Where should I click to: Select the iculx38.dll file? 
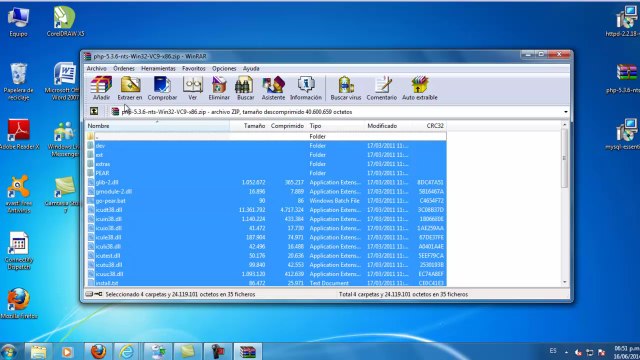click(266, 247)
